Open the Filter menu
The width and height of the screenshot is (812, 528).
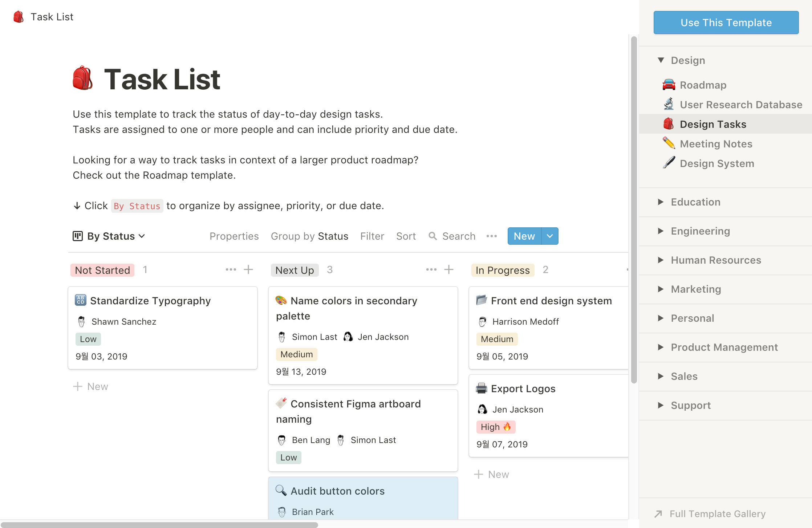[372, 236]
